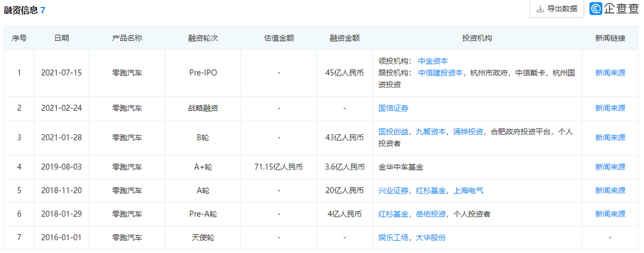
Task: Click the Pre-IPO round cell
Action: click(203, 73)
